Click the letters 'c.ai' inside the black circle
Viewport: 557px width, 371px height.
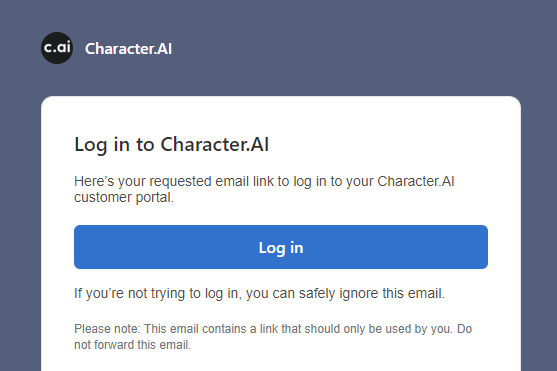click(x=57, y=47)
